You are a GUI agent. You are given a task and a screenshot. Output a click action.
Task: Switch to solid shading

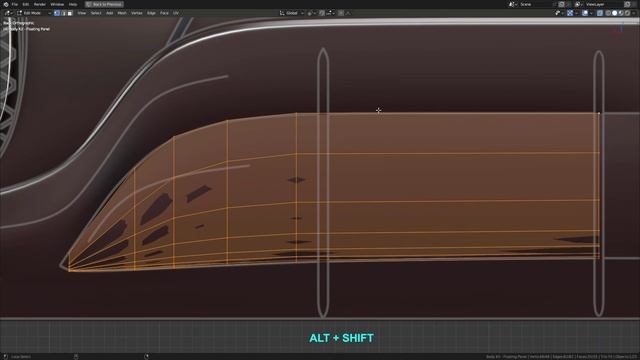tap(615, 13)
